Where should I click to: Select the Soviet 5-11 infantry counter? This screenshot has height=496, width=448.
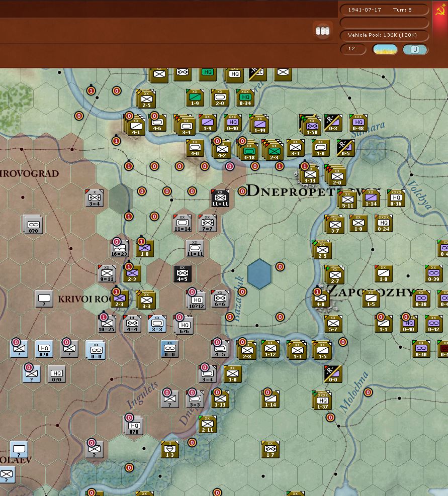pyautogui.click(x=347, y=200)
